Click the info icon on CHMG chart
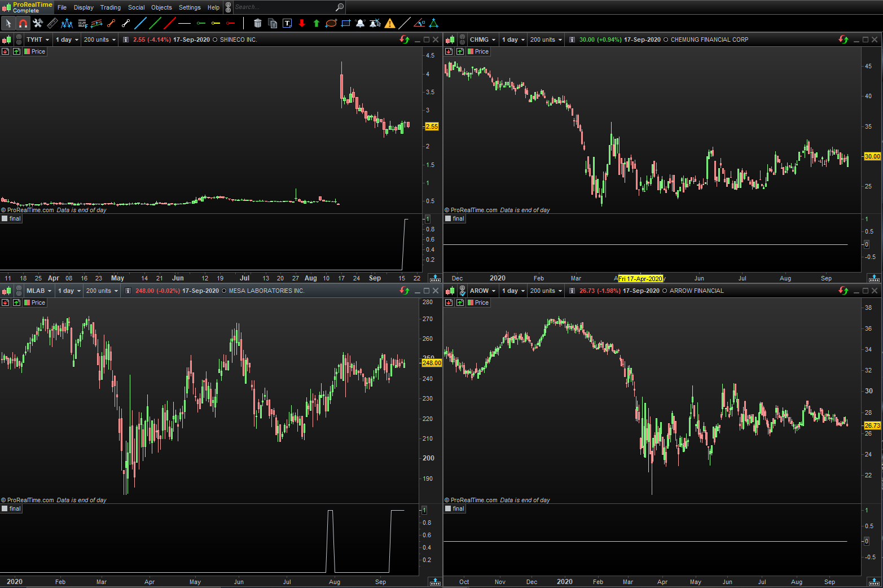883x588 pixels. pos(572,40)
